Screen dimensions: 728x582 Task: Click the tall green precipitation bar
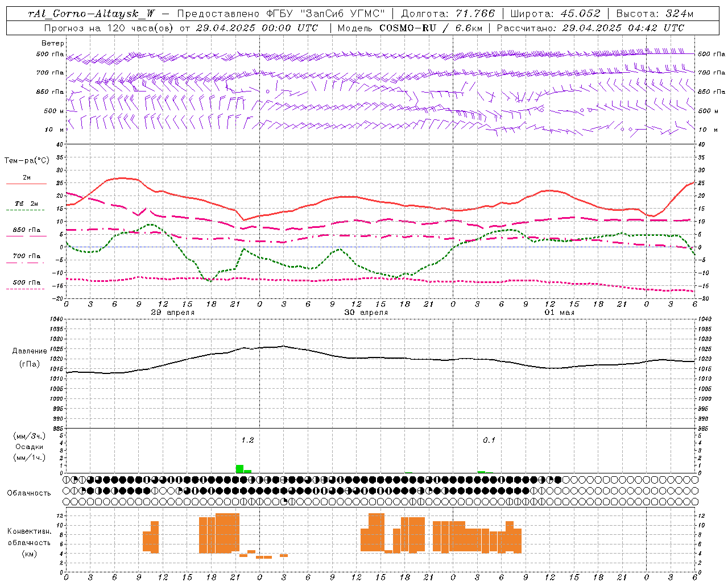coord(239,469)
